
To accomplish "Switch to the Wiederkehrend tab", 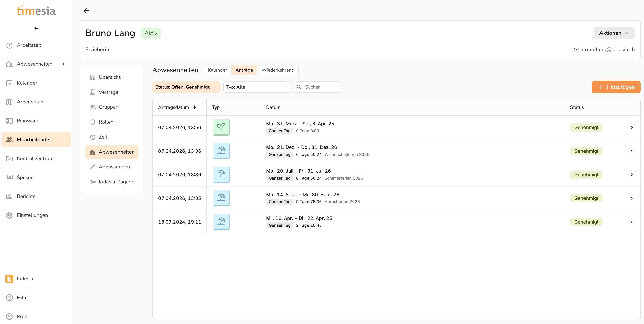I will (x=277, y=70).
